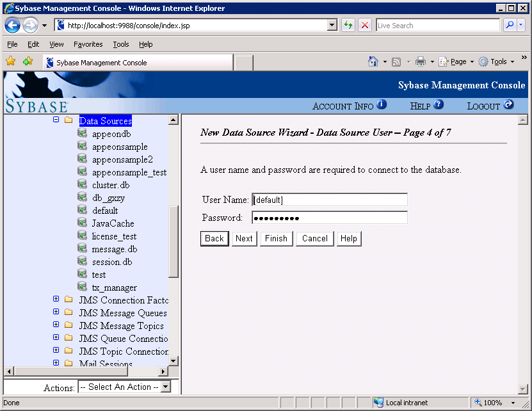
Task: Click the tree panel horizontal scrollbar thumb
Action: (x=71, y=371)
